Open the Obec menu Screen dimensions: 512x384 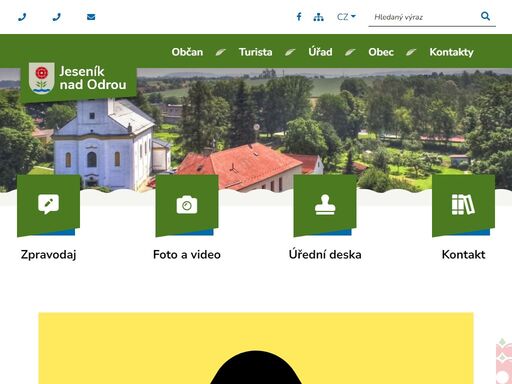381,52
